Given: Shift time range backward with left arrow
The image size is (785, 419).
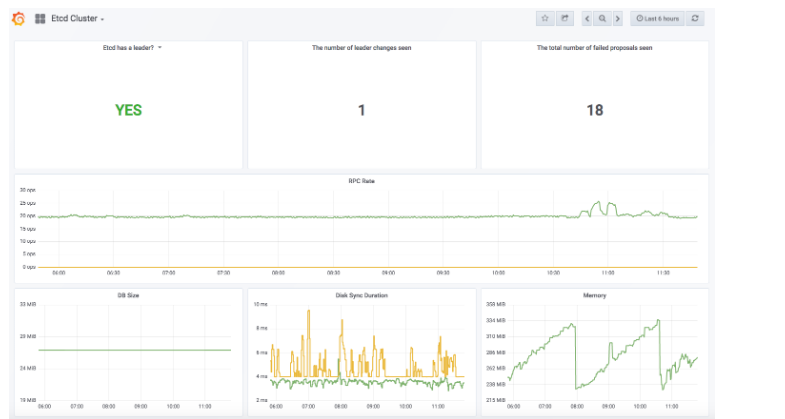Looking at the screenshot, I should click(x=587, y=19).
